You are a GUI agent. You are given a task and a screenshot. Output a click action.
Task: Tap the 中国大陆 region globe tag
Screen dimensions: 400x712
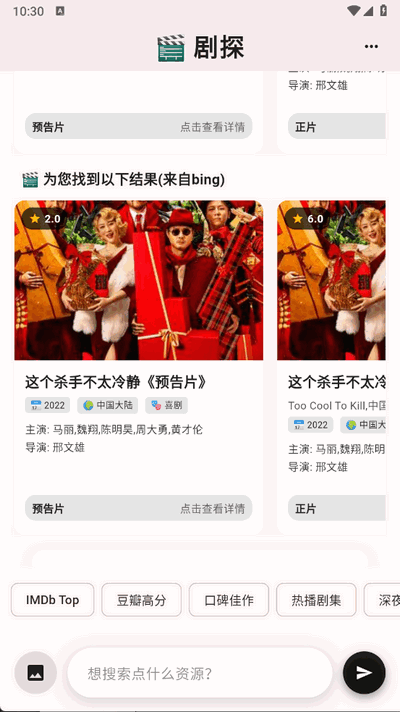(108, 405)
